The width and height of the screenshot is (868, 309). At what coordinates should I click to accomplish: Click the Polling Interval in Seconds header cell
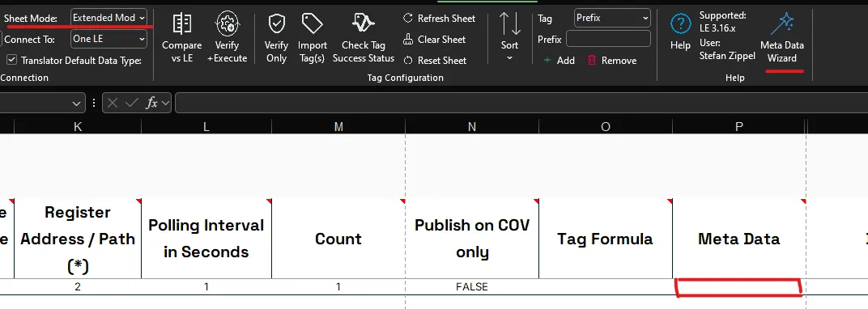[x=206, y=239]
